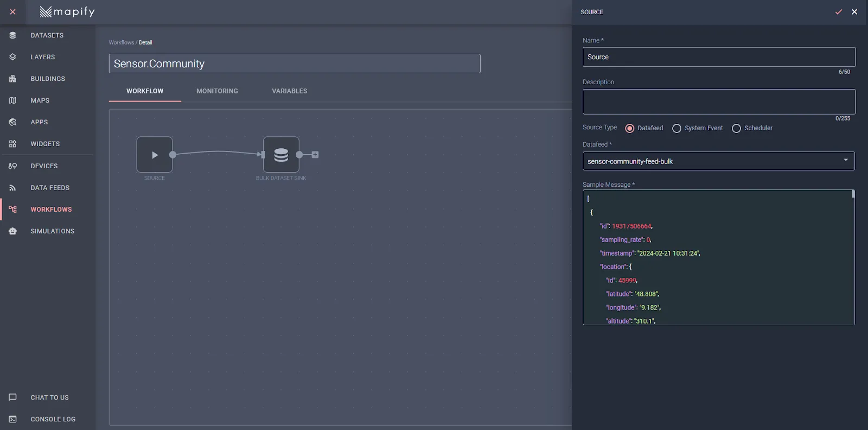This screenshot has height=430, width=868.
Task: Click the Datasets stack icon in sidebar
Action: pyautogui.click(x=12, y=35)
